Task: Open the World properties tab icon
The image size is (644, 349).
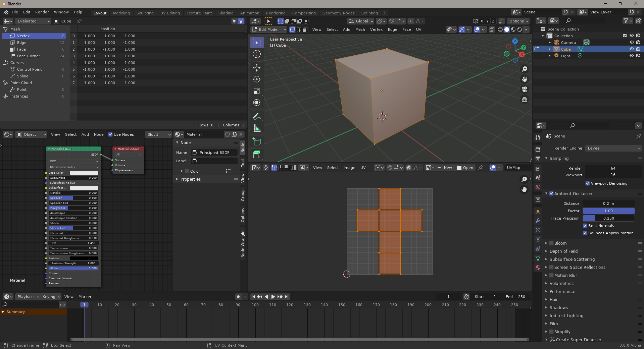Action: 538,187
